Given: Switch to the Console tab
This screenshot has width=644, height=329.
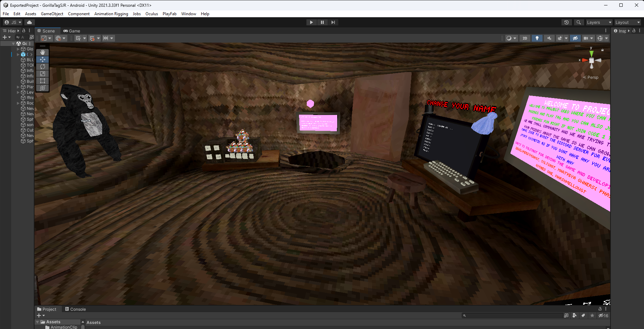Looking at the screenshot, I should point(75,309).
